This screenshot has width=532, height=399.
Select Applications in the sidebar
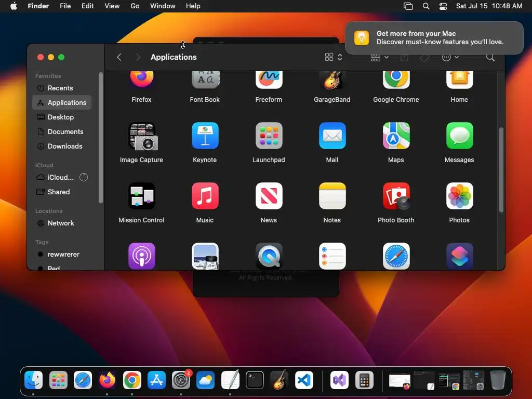click(62, 102)
